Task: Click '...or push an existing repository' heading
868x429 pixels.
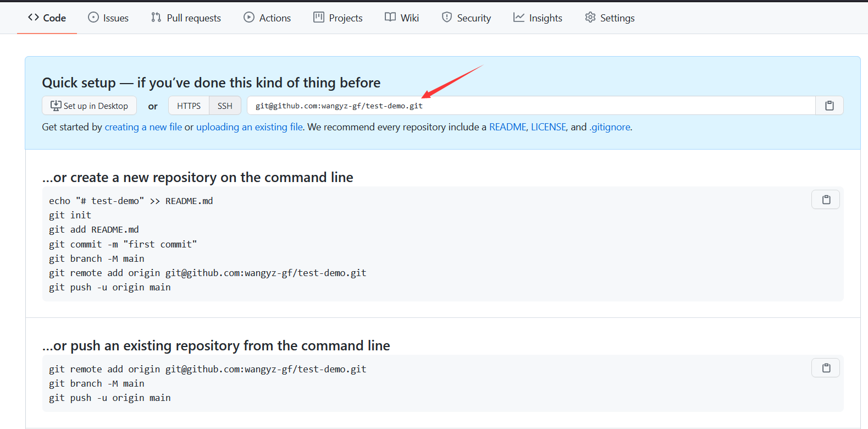Action: click(216, 345)
